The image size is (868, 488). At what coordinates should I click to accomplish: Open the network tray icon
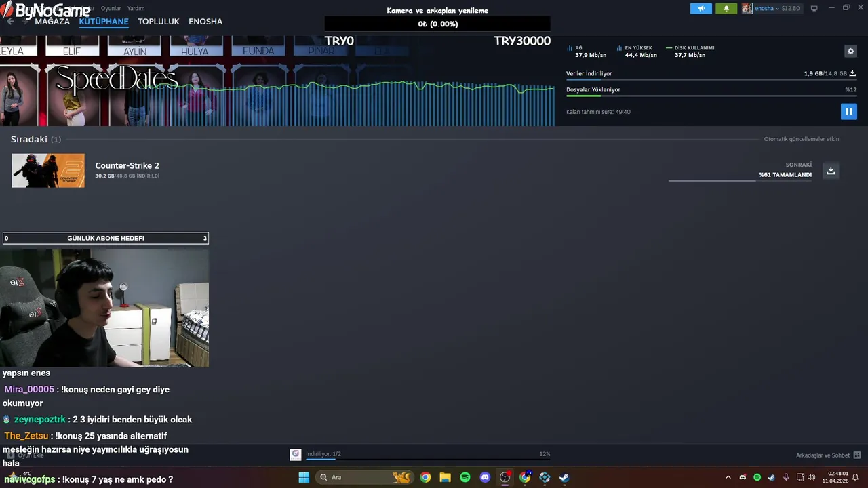[800, 477]
